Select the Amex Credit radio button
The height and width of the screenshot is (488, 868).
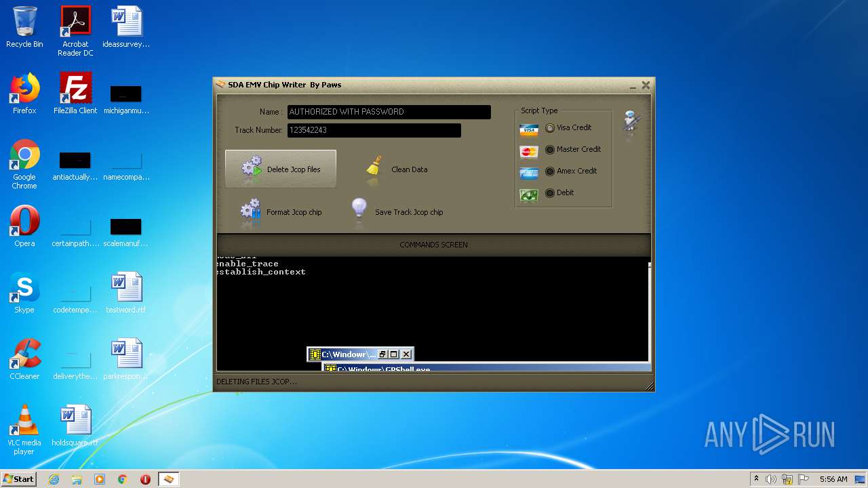click(550, 171)
